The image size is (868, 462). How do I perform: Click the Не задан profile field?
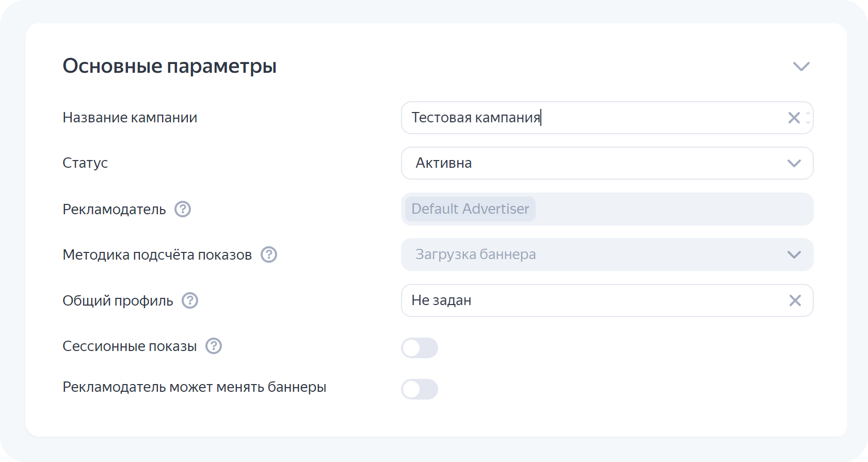pos(593,300)
